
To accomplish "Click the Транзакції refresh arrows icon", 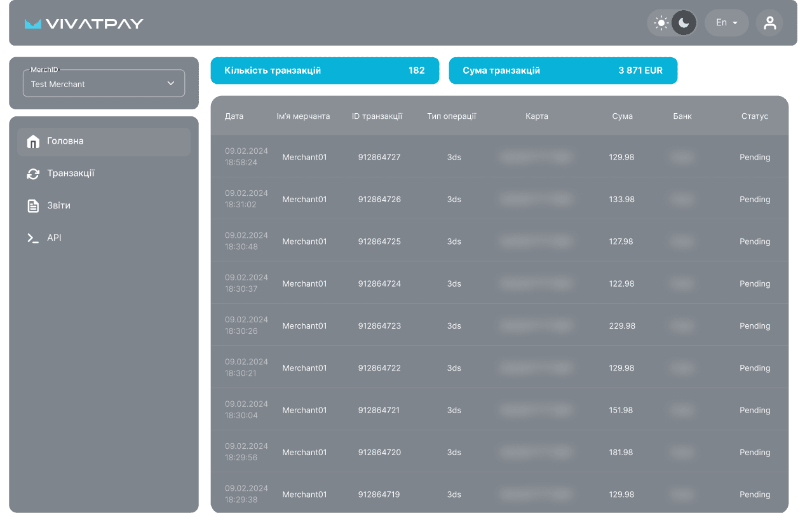I will [x=33, y=174].
